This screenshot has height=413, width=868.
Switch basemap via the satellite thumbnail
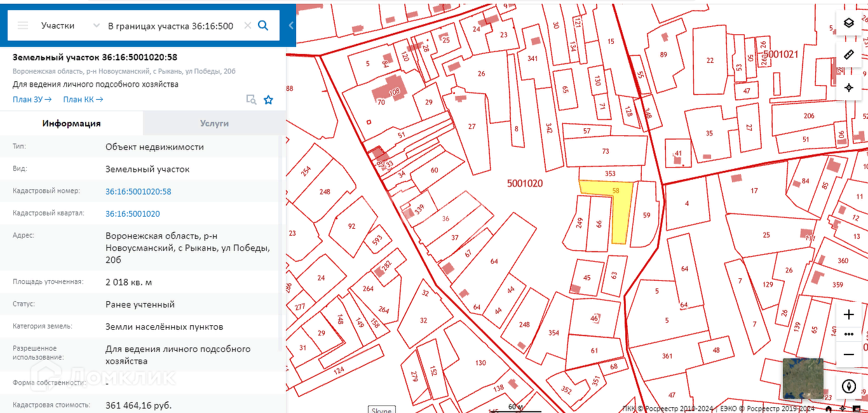pyautogui.click(x=803, y=378)
